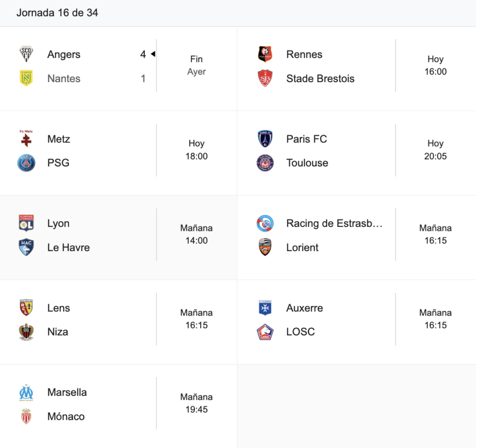The image size is (504, 448).
Task: Open Paris FC match scheduled at 20:05
Action: click(435, 150)
